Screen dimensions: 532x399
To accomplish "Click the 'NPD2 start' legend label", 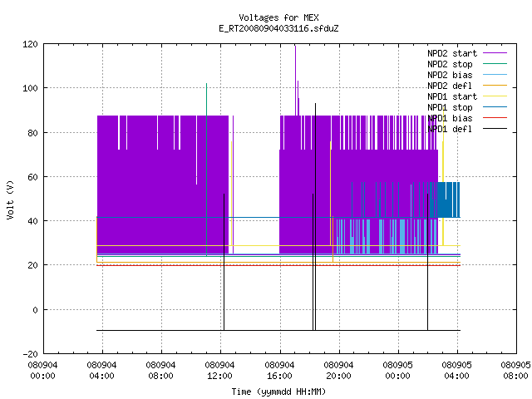I will [452, 53].
